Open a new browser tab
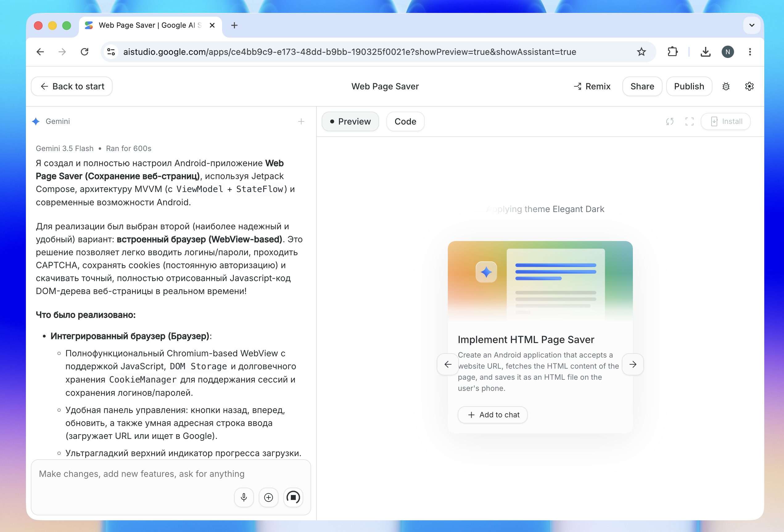The width and height of the screenshot is (784, 532). [x=234, y=25]
